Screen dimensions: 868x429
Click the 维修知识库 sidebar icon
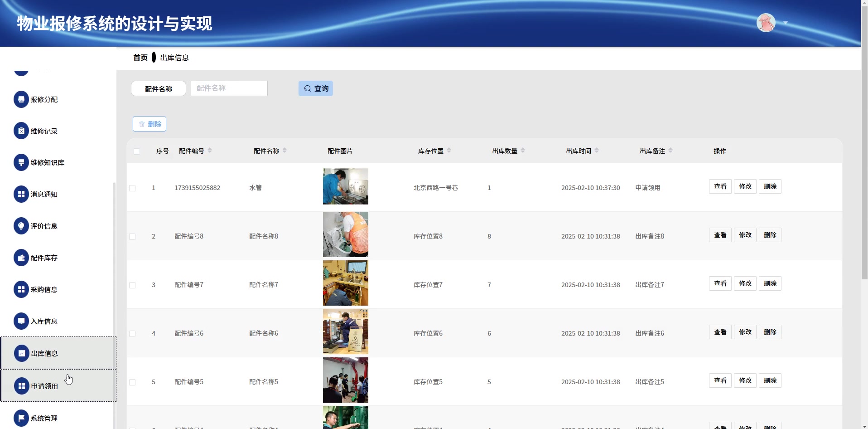coord(21,162)
